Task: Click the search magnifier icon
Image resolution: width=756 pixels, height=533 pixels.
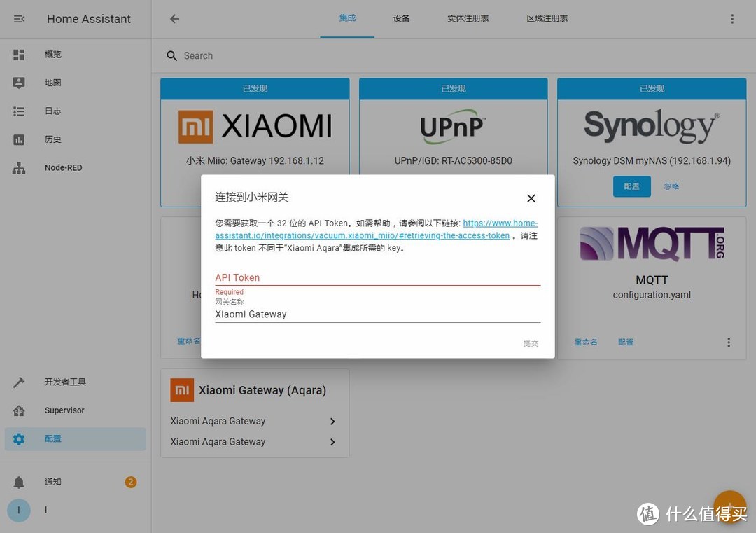Action: click(x=171, y=56)
